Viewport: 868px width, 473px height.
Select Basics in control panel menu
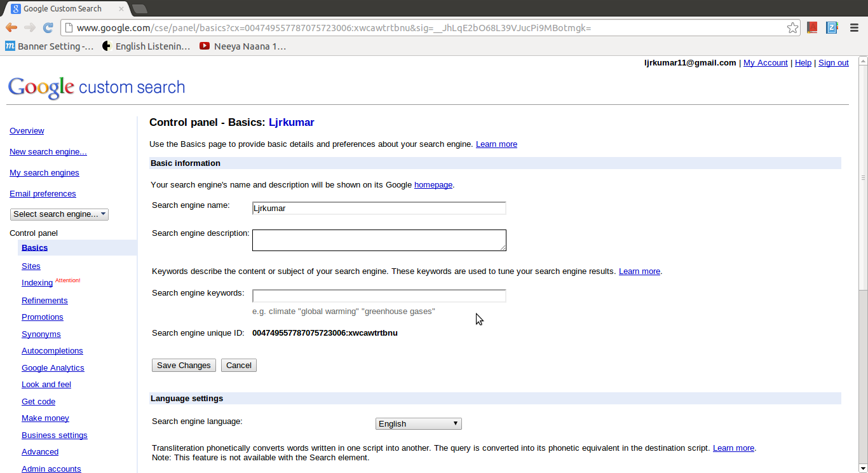[35, 248]
